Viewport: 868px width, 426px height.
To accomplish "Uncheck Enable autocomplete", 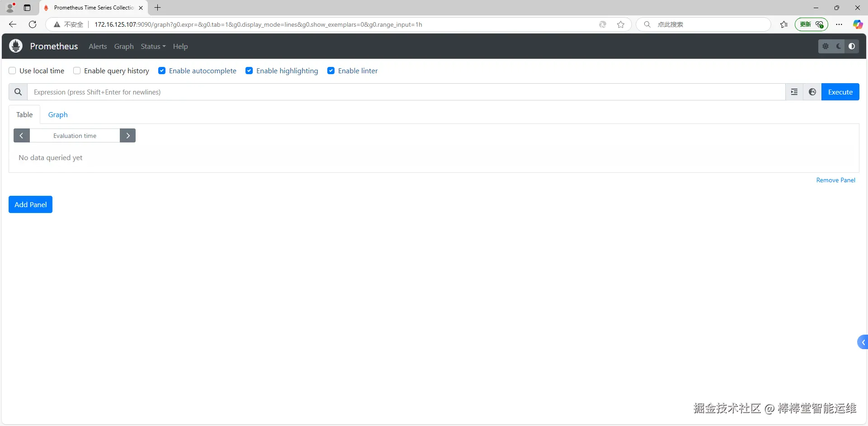I will pyautogui.click(x=162, y=71).
